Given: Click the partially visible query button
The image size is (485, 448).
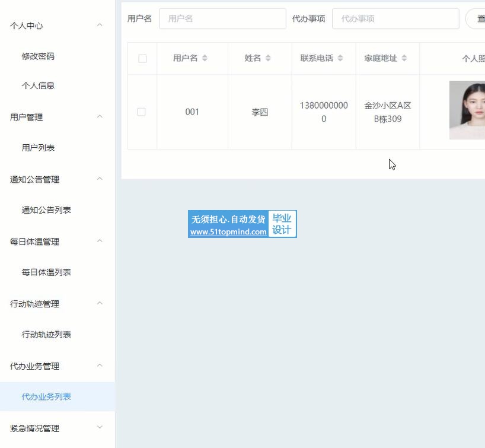Looking at the screenshot, I should tap(476, 18).
